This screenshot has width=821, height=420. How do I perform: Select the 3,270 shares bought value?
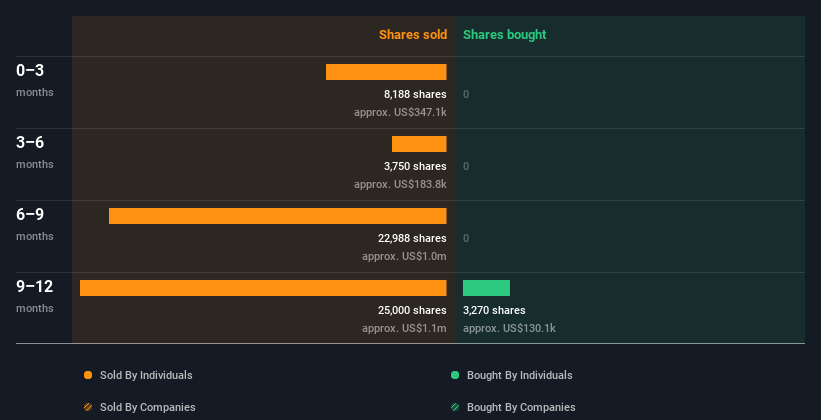494,310
